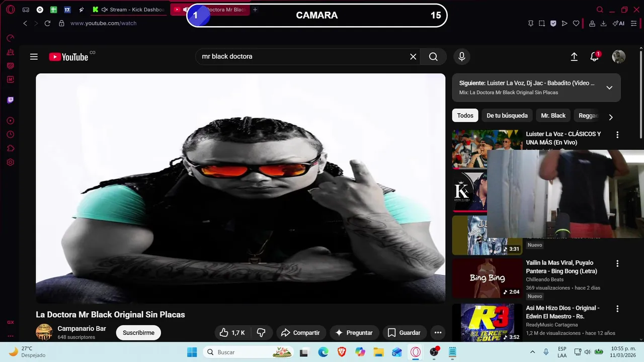Click the video player to pause playback
Image resolution: width=644 pixels, height=362 pixels.
[240, 189]
